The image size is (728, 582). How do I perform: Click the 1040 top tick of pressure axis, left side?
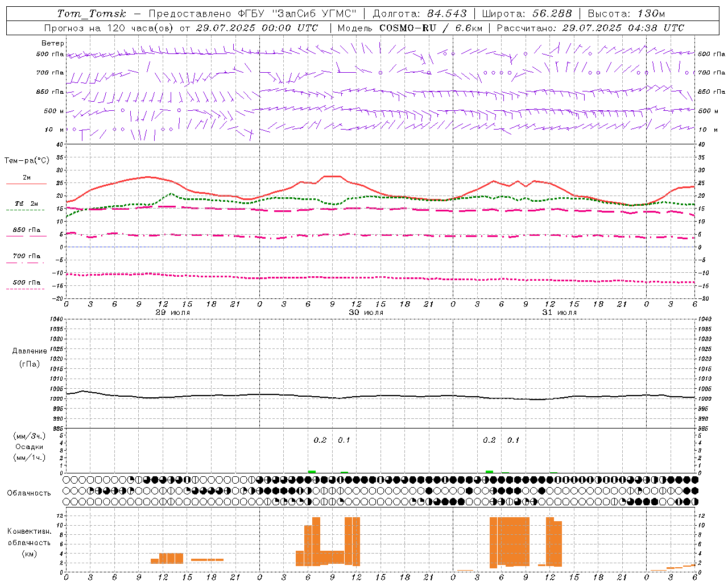click(x=55, y=319)
